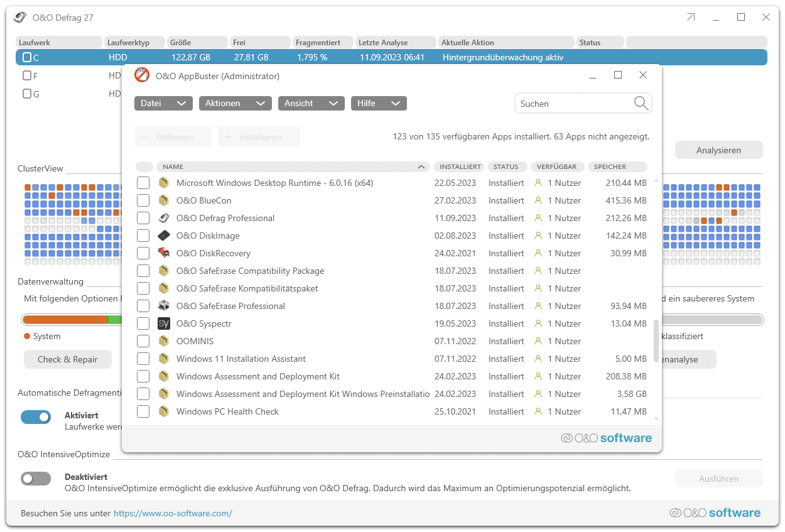Click the Windows PC Health Check package icon
Viewport: 785px width, 532px height.
coord(164,411)
